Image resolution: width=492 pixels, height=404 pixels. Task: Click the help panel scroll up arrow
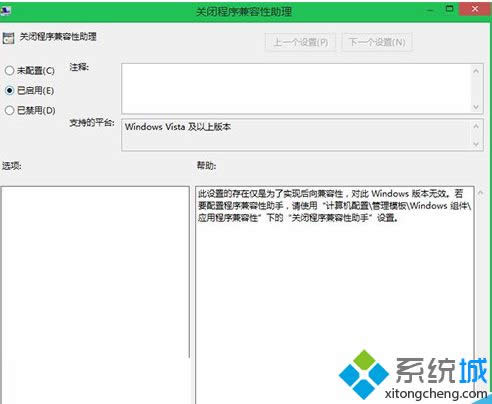pyautogui.click(x=480, y=193)
